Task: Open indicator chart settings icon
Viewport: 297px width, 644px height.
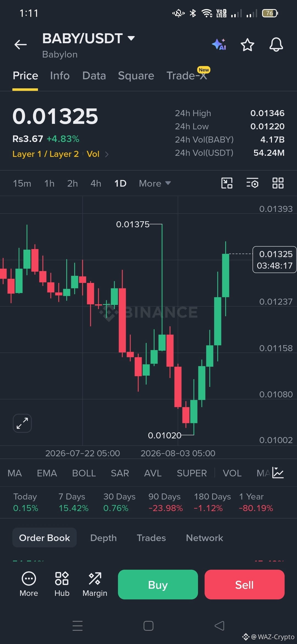Action: coord(278,473)
